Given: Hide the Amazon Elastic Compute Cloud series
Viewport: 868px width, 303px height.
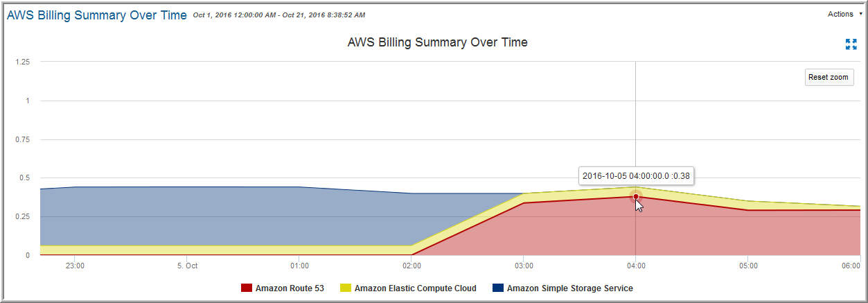Looking at the screenshot, I should (x=415, y=288).
